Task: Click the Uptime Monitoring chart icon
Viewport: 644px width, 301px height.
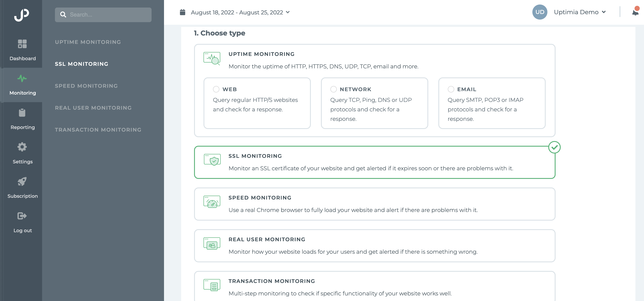Action: tap(212, 58)
